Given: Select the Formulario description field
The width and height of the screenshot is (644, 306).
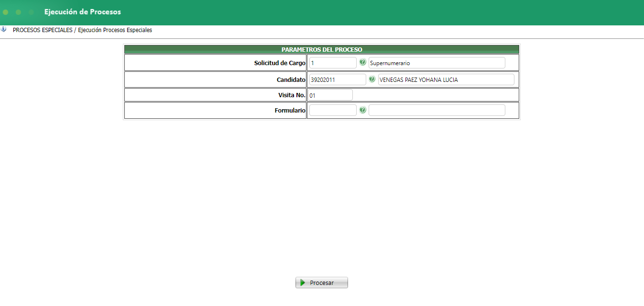Looking at the screenshot, I should (437, 110).
